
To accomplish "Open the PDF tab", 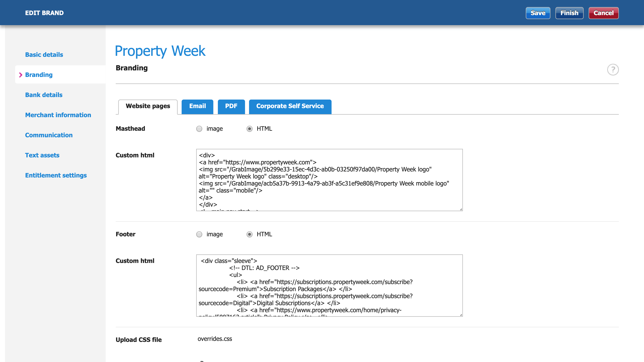I will 231,106.
